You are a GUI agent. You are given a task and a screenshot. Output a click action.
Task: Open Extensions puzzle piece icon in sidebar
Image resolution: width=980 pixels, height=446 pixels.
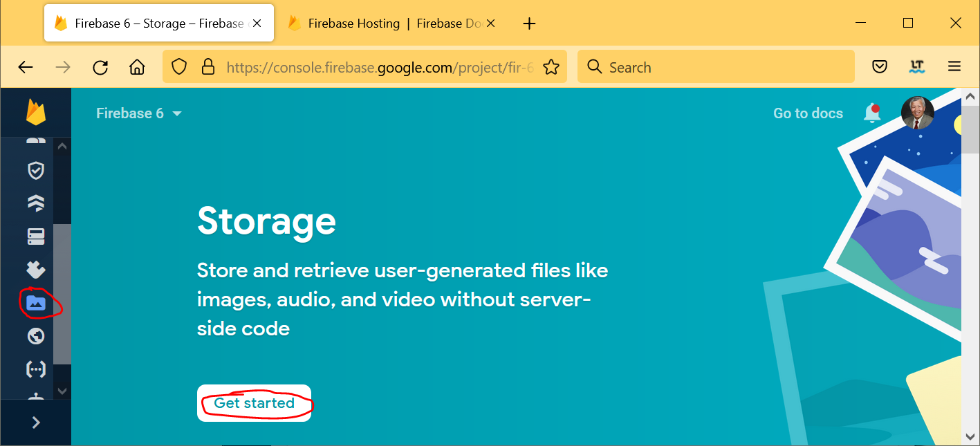click(x=35, y=269)
